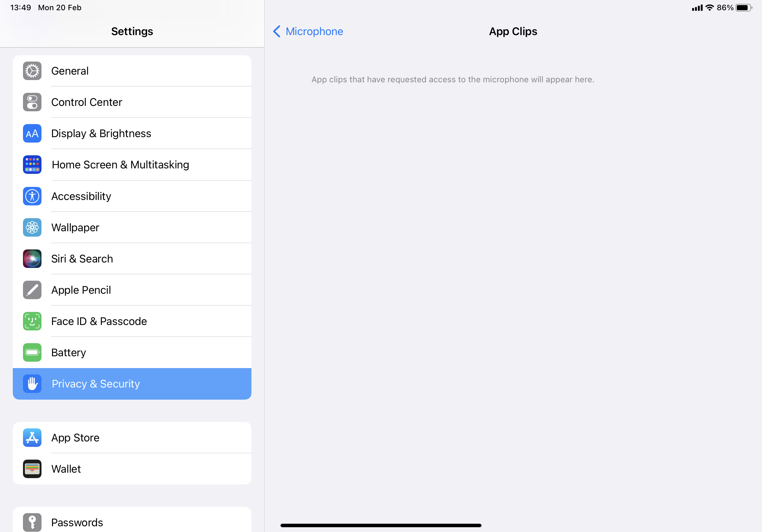Image resolution: width=762 pixels, height=532 pixels.
Task: Tap the App Store icon
Action: 32,438
